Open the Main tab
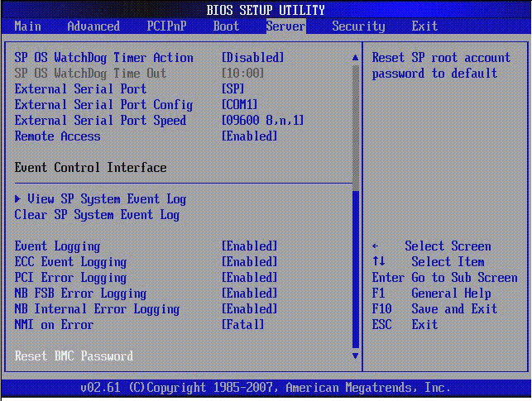The height and width of the screenshot is (401, 532). [x=27, y=26]
